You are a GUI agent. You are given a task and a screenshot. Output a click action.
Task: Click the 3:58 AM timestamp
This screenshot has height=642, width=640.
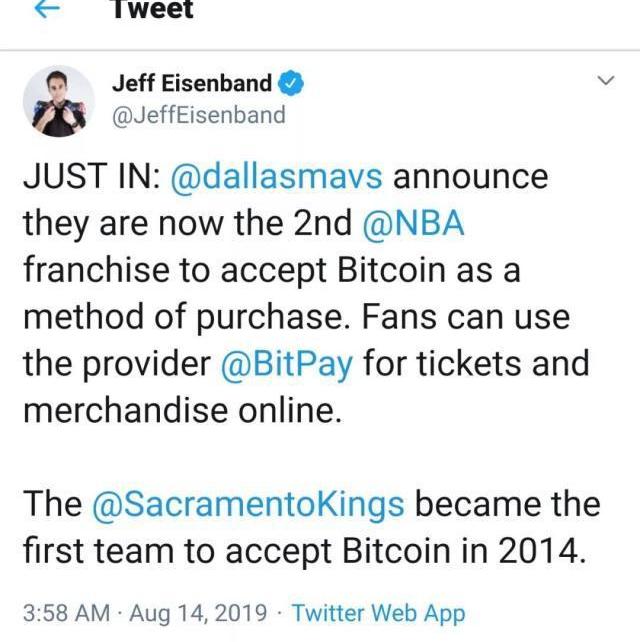tap(66, 613)
